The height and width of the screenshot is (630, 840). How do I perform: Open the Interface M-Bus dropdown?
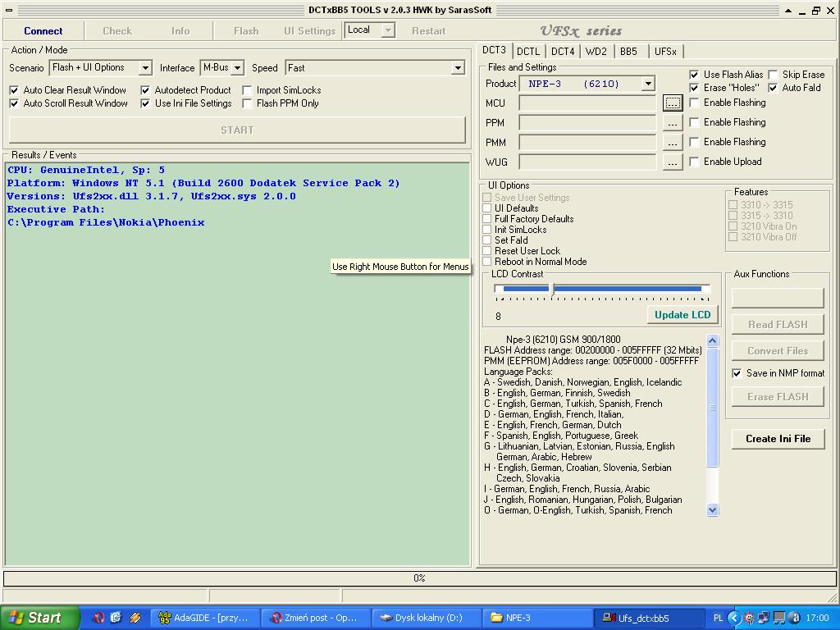(x=237, y=68)
